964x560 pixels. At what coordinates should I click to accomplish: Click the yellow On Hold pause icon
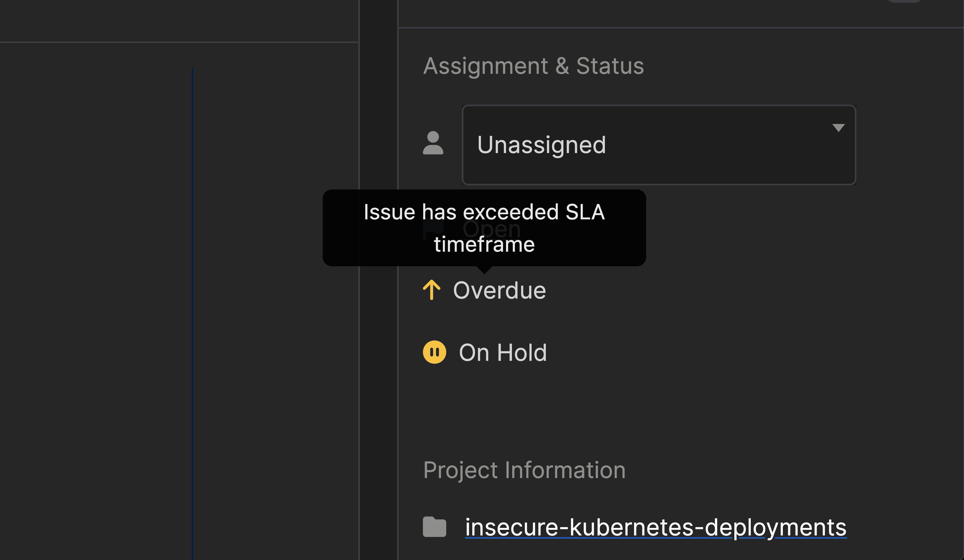click(434, 352)
